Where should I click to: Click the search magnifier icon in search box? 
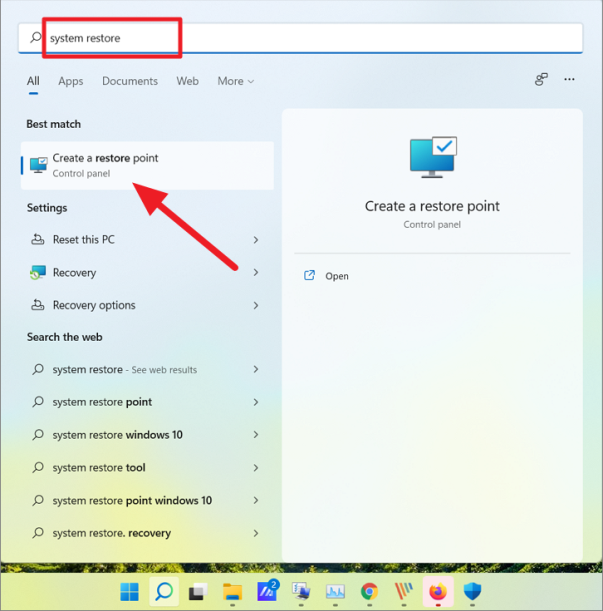tap(36, 37)
